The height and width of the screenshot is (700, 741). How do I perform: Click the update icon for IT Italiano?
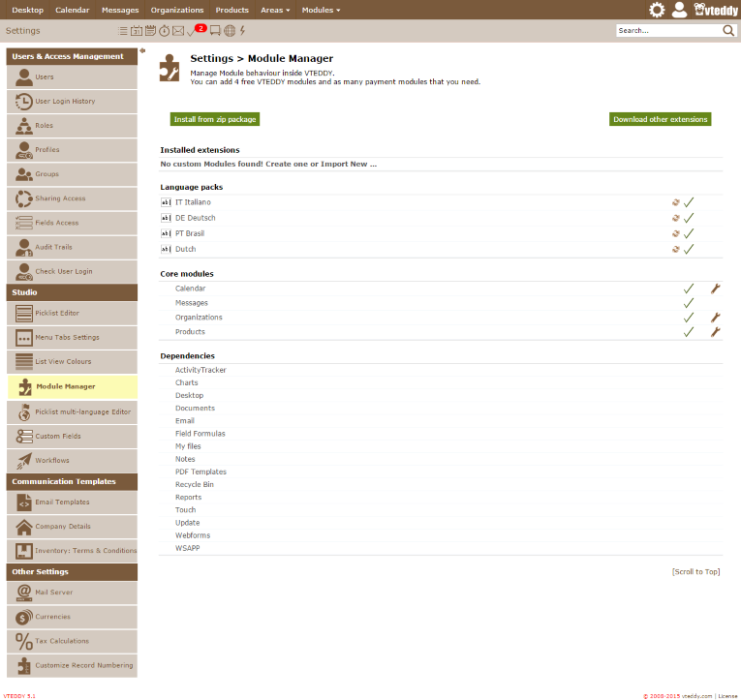click(676, 202)
